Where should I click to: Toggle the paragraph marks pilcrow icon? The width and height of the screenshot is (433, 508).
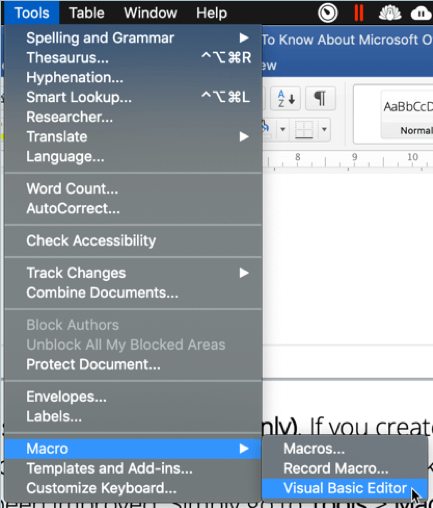tap(320, 98)
